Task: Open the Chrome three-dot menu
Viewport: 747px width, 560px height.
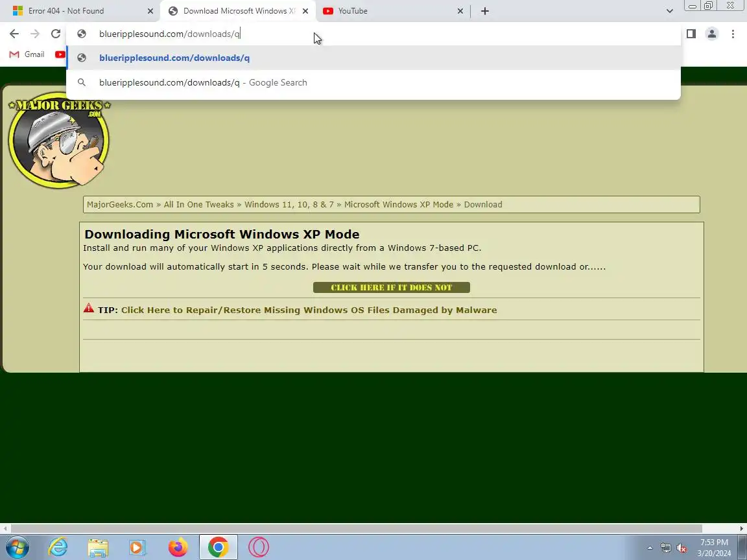Action: pos(733,34)
